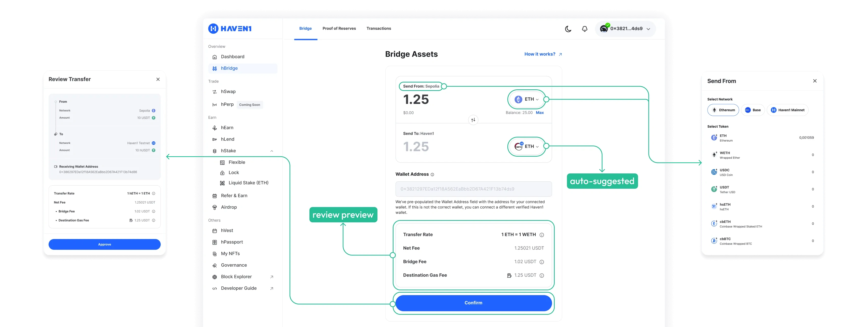Switch to Transactions tab
The image size is (868, 327).
(378, 29)
